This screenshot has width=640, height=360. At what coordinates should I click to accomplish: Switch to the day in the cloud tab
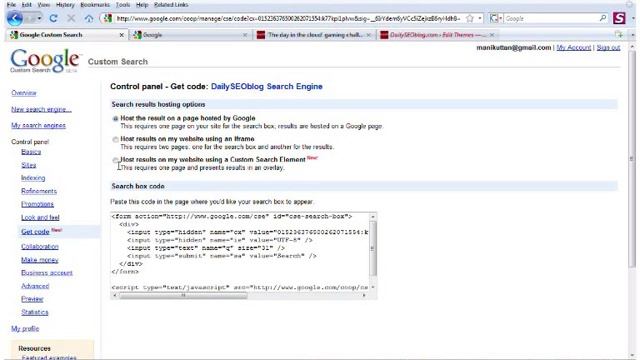(x=313, y=35)
